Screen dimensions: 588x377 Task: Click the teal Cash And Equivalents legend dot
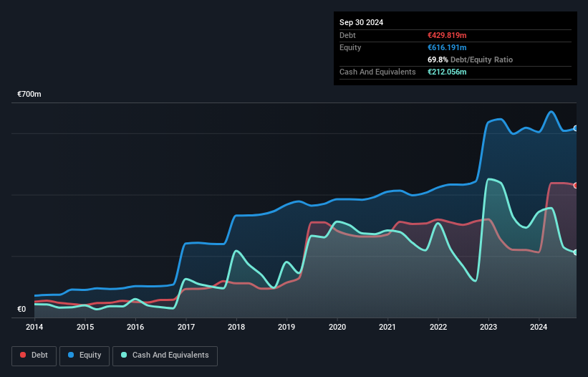(x=124, y=355)
